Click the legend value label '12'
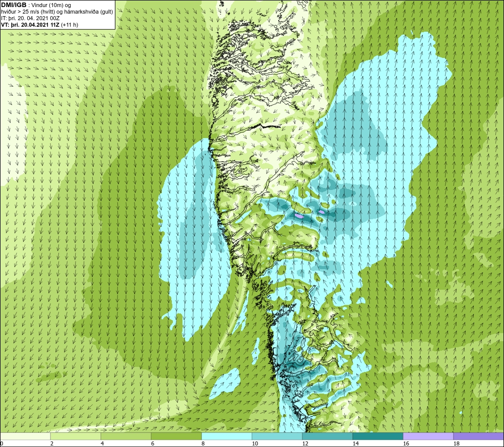This screenshot has width=504, height=447. [x=305, y=444]
